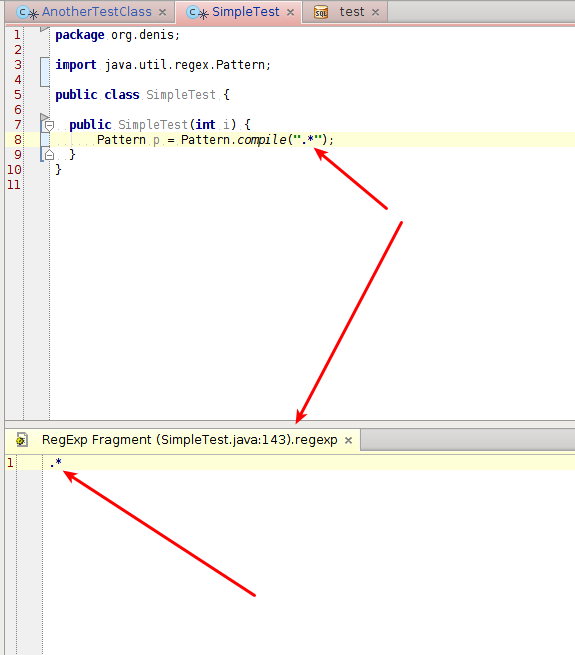575x655 pixels.
Task: Click the closing brace on line 10
Action: pyautogui.click(x=59, y=170)
